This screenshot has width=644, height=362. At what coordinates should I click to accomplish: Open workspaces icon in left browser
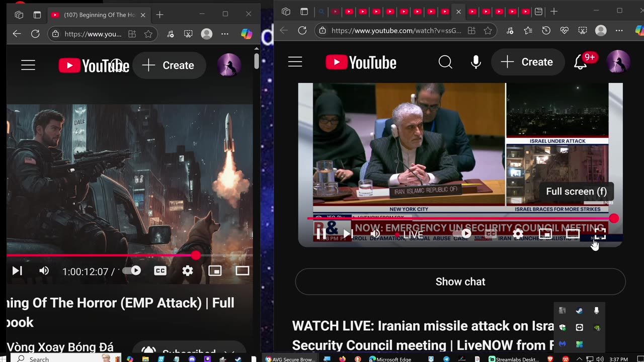19,15
